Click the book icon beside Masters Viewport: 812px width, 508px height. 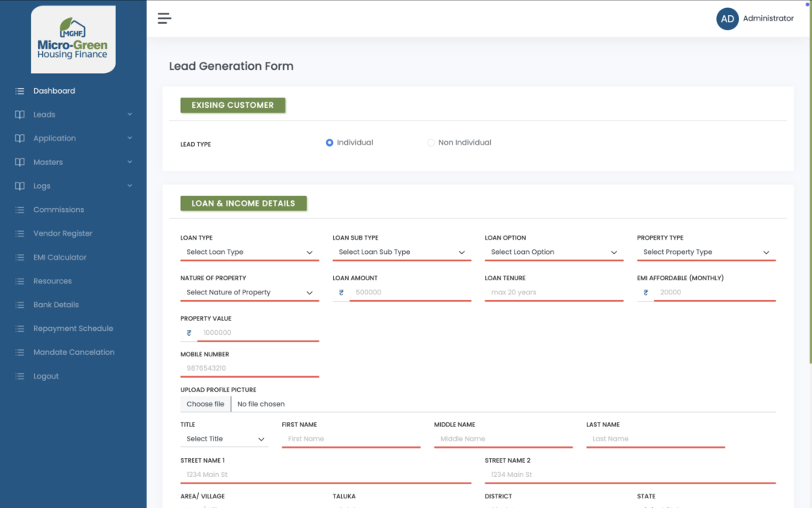[x=20, y=162]
